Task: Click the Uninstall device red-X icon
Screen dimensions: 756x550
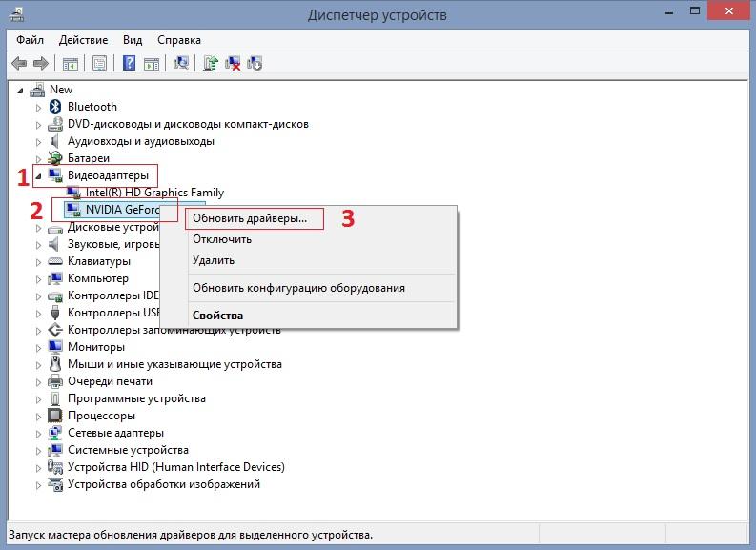Action: click(233, 63)
